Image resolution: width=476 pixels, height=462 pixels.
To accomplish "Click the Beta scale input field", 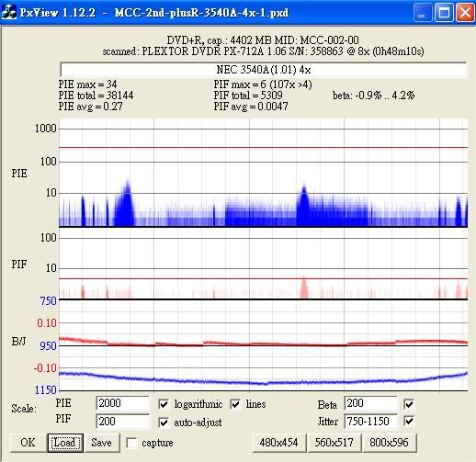I will (371, 403).
